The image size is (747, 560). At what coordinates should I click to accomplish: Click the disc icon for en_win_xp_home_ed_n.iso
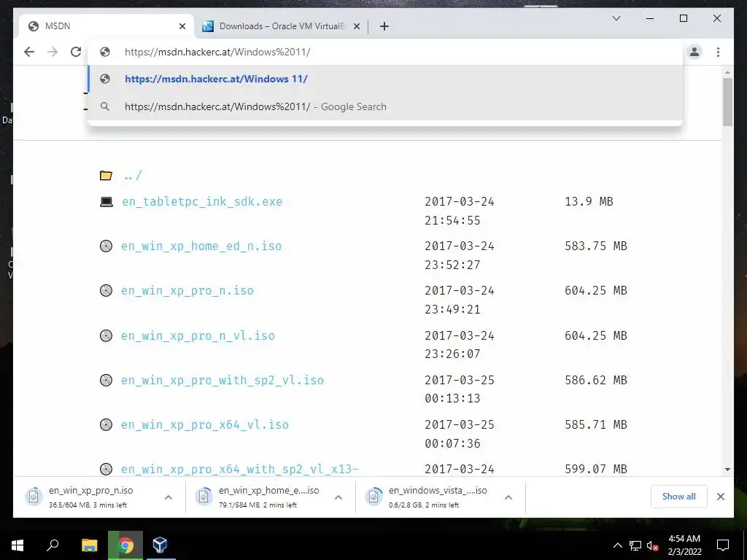(106, 246)
